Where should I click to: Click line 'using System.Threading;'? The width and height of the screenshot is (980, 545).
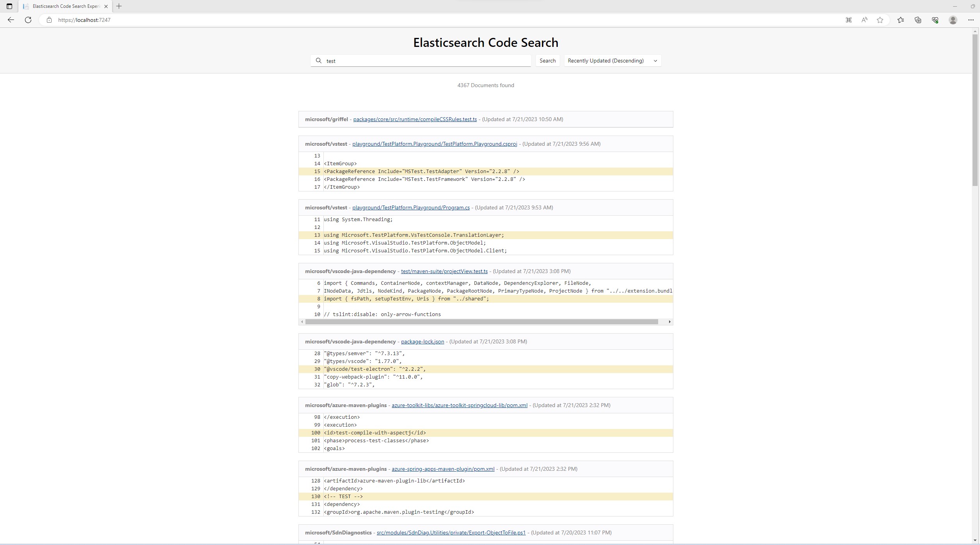[x=486, y=220]
